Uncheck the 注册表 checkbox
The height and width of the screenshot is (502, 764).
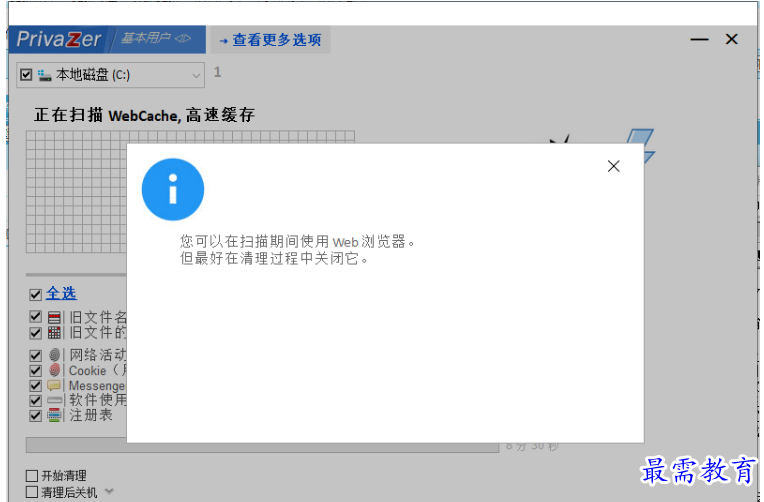tap(35, 416)
